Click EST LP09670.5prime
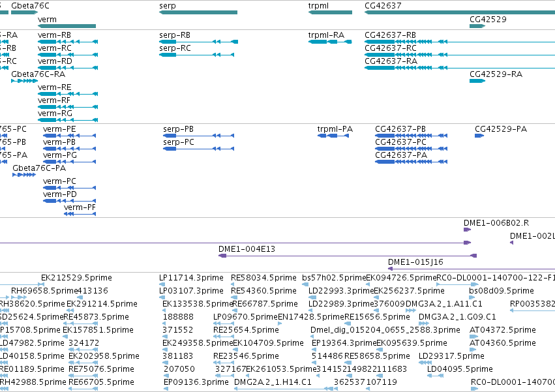The width and height of the screenshot is (555, 392). point(245,317)
